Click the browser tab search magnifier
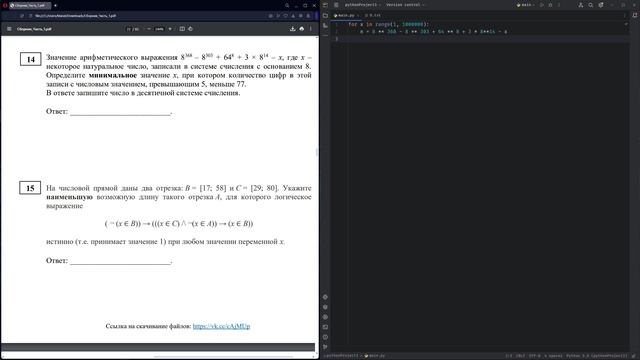The width and height of the screenshot is (640, 360). point(287,6)
